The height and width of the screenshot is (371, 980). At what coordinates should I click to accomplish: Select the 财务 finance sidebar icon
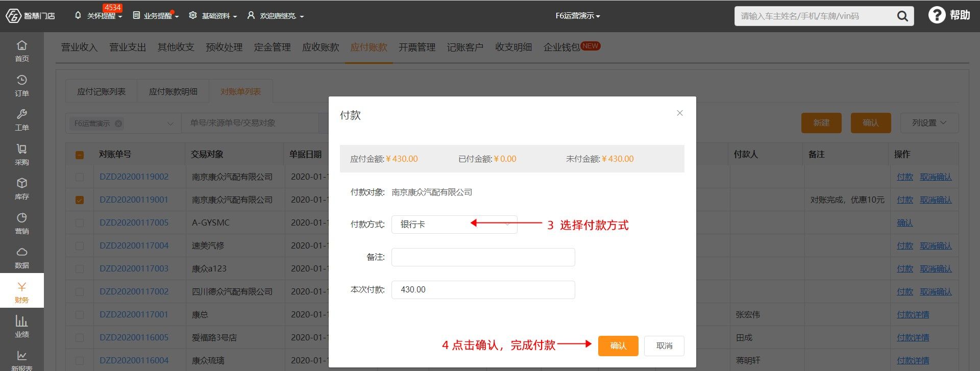(x=21, y=292)
